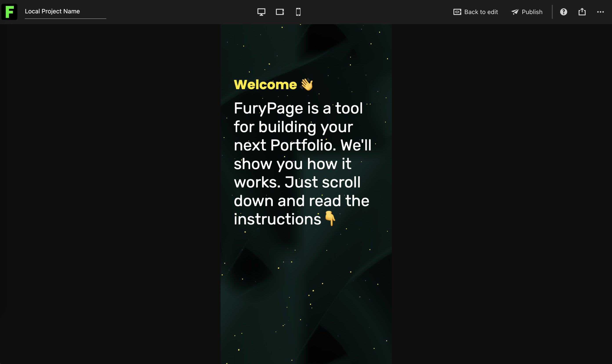Switch to mobile phone preview mode
The height and width of the screenshot is (364, 612).
298,12
